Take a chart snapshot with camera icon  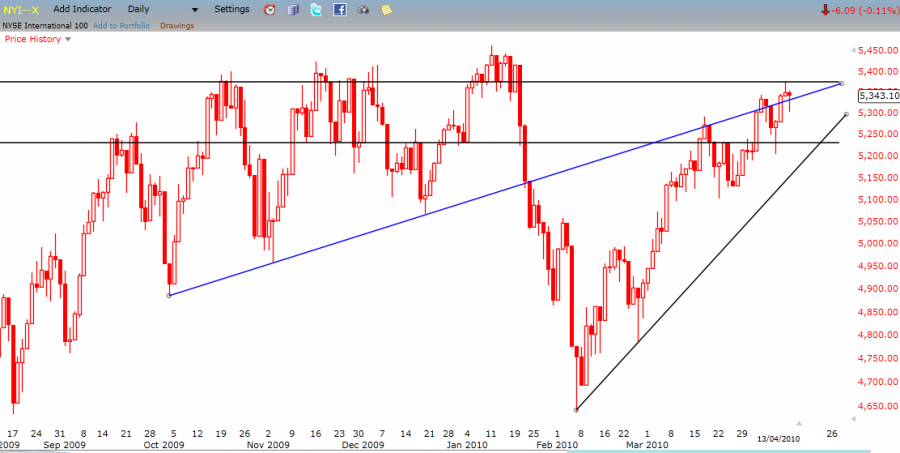363,10
